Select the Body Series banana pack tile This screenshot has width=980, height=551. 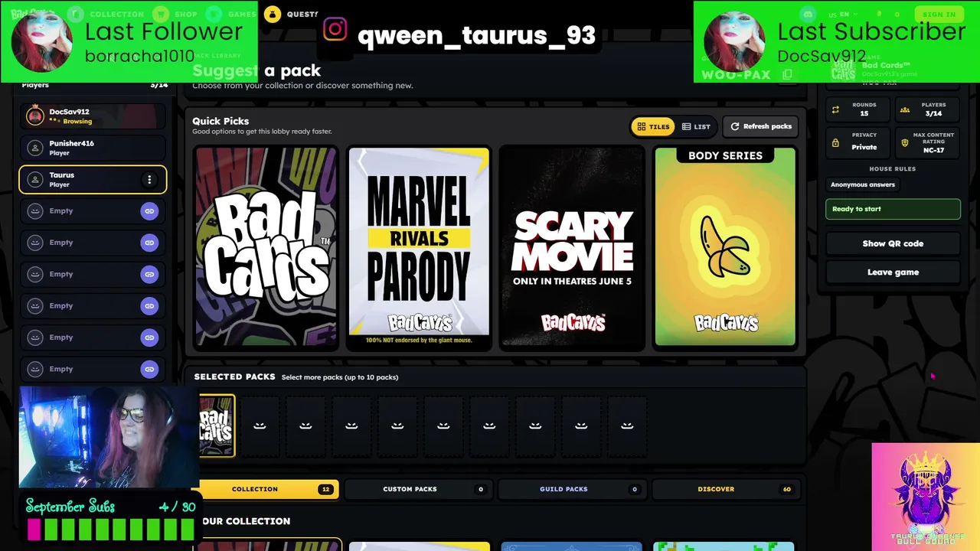tap(725, 247)
